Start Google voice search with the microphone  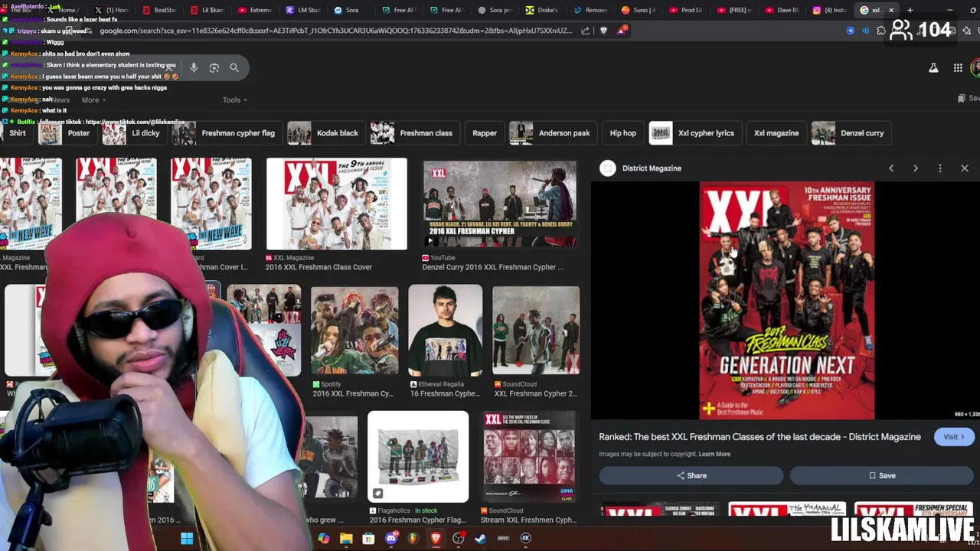194,67
